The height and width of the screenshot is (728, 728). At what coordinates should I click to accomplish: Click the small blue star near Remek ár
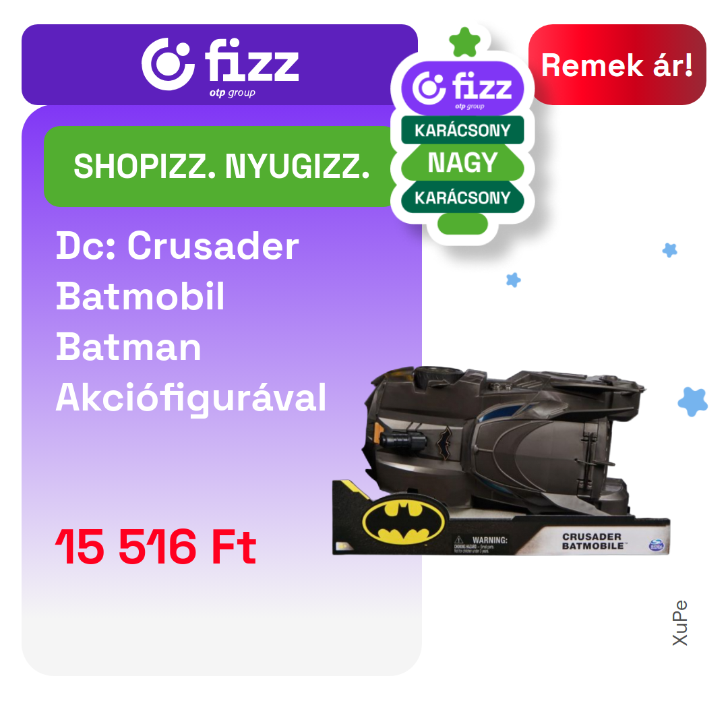669,250
